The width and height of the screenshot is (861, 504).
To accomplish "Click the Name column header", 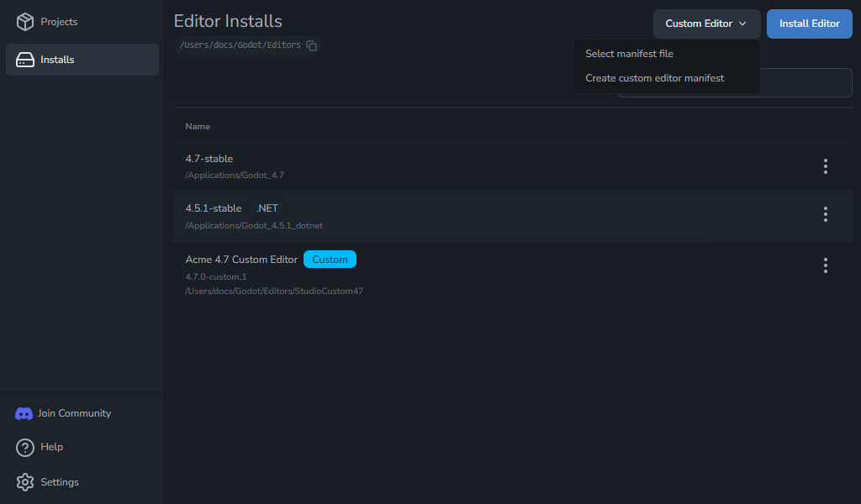I will (198, 127).
